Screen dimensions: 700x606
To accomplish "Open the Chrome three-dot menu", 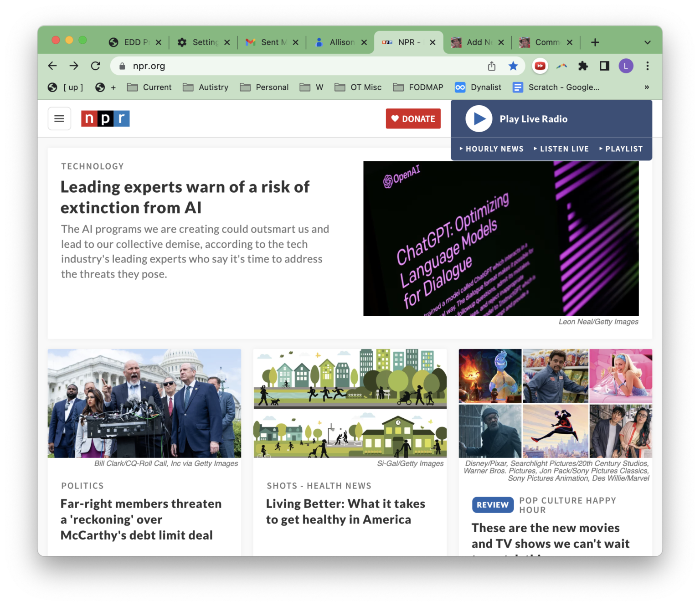I will point(647,66).
